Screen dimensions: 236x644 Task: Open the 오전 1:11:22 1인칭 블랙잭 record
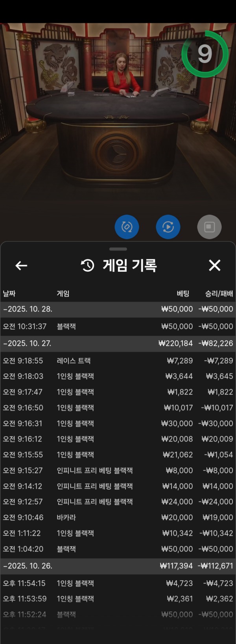click(x=118, y=533)
